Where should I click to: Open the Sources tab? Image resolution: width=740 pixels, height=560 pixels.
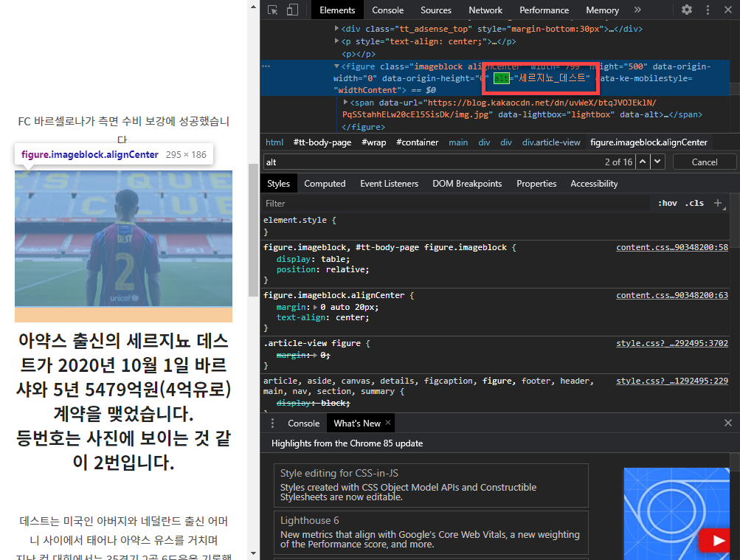[x=435, y=10]
